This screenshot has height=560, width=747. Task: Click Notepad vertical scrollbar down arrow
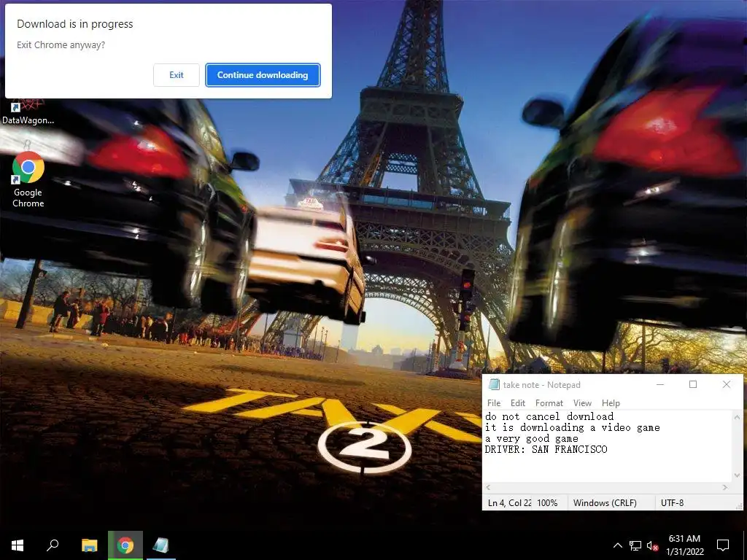click(x=737, y=475)
